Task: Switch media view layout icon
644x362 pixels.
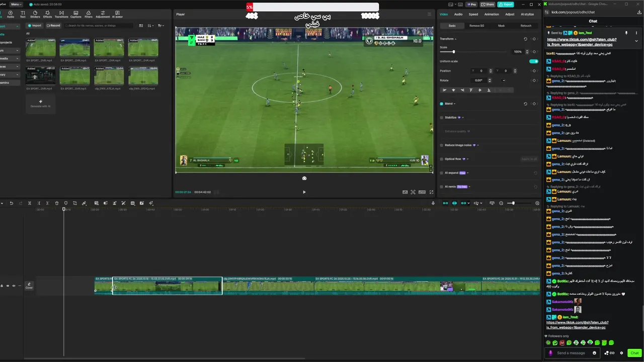Action: (x=141, y=26)
